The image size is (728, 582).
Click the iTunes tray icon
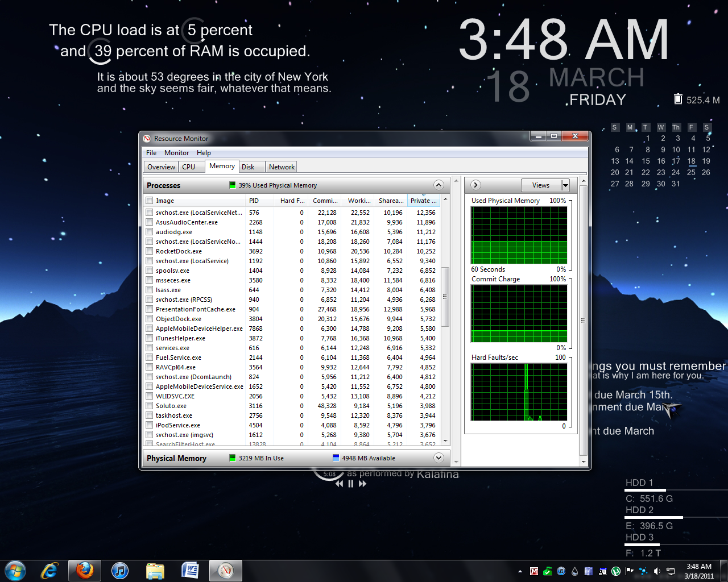561,571
